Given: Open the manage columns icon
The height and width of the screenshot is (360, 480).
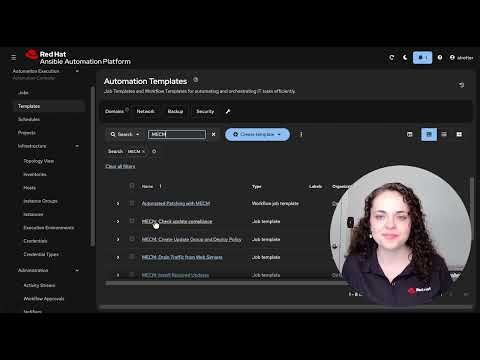Looking at the screenshot, I should pos(410,134).
